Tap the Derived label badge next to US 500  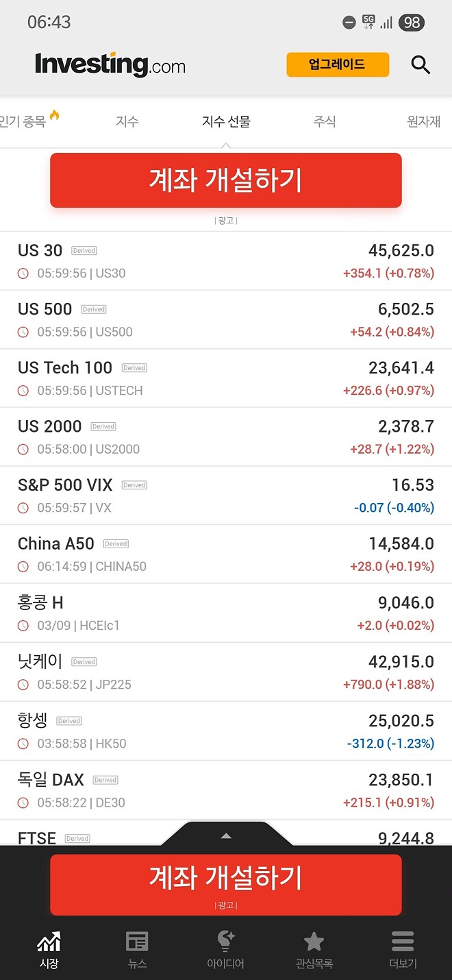93,308
